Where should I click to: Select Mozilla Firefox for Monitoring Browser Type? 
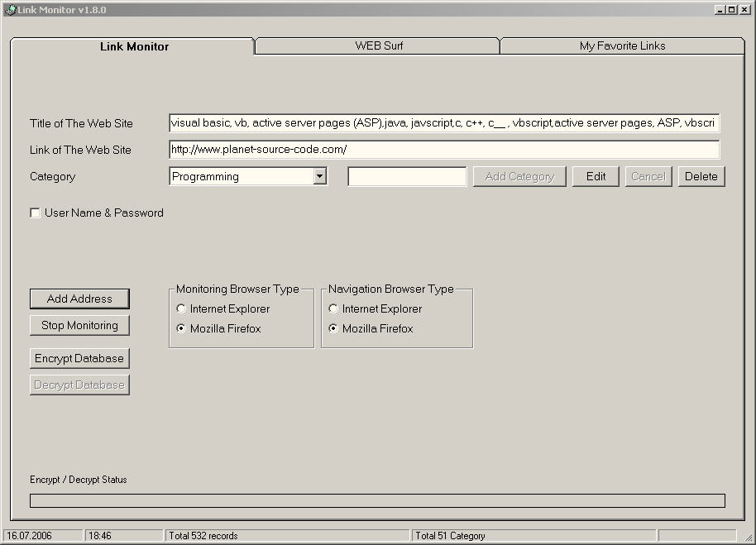[x=181, y=329]
